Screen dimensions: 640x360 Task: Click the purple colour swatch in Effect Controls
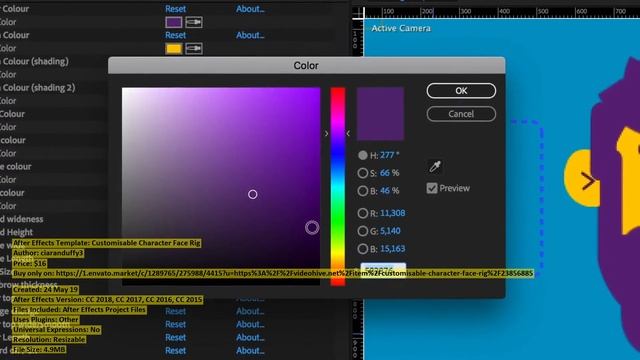pyautogui.click(x=173, y=22)
